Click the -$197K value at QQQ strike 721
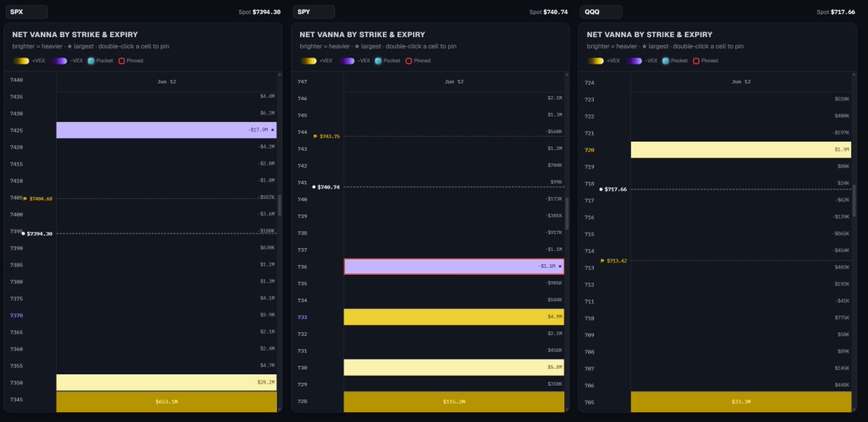868x422 pixels. [840, 133]
